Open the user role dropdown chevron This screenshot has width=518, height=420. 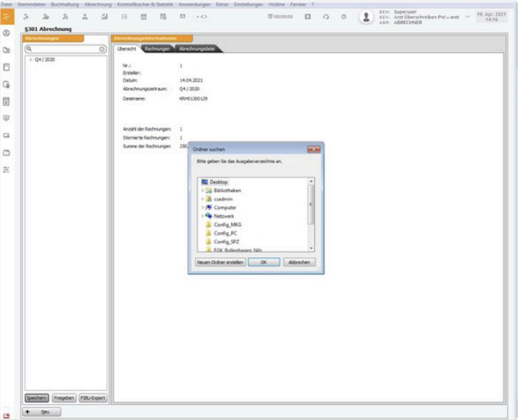(x=467, y=17)
